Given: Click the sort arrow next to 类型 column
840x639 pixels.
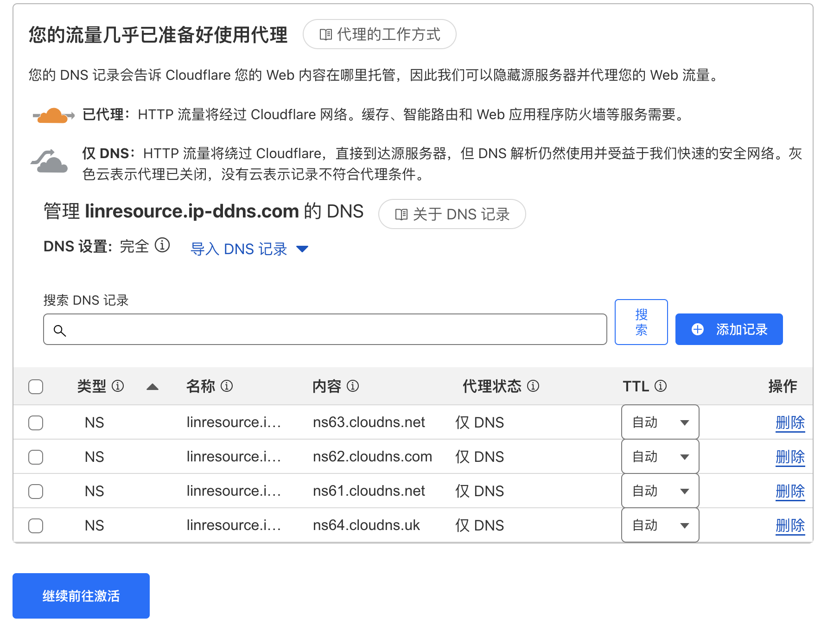Looking at the screenshot, I should click(153, 387).
